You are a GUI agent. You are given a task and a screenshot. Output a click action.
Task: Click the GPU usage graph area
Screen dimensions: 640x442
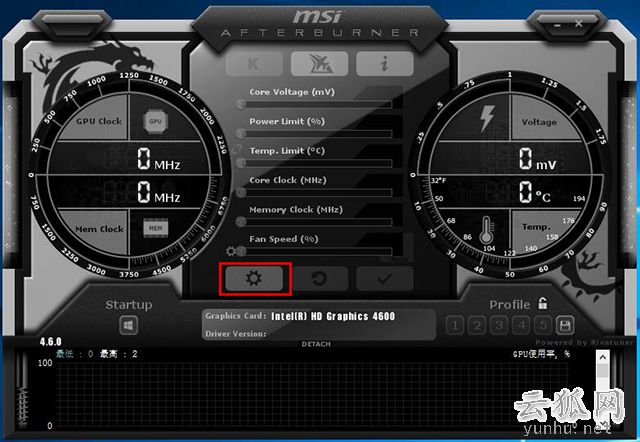coord(312,394)
